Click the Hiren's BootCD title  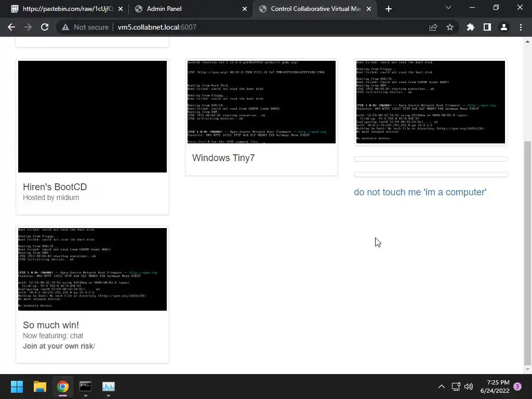(55, 187)
